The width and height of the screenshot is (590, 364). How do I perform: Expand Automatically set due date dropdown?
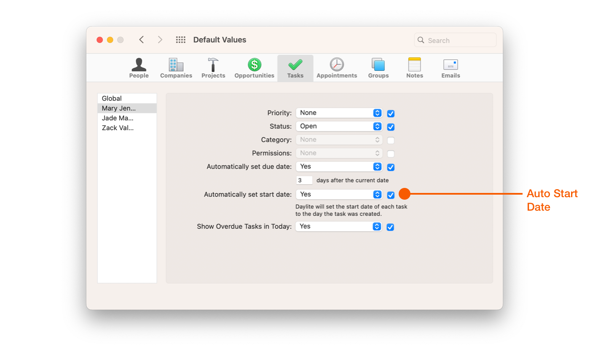point(339,167)
